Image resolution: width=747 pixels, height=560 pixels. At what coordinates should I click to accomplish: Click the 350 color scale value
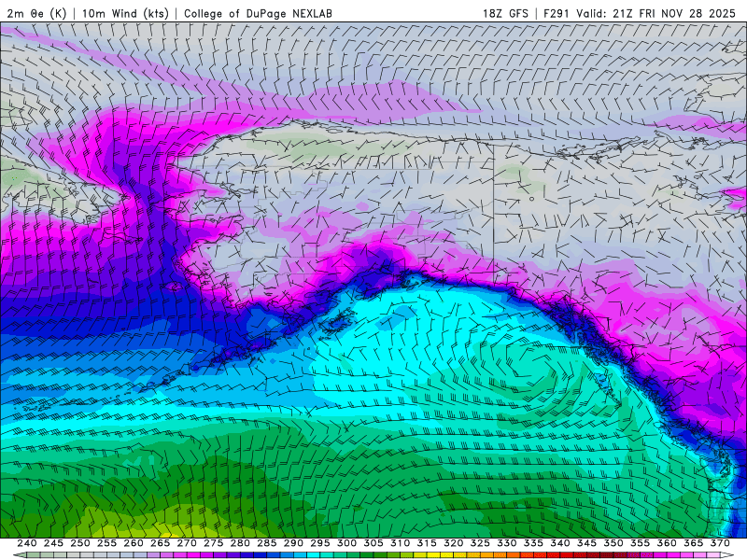613,543
